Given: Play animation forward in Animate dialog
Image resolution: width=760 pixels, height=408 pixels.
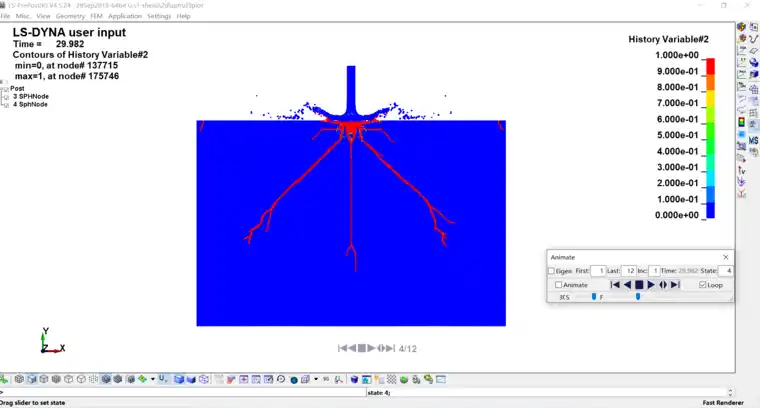Looking at the screenshot, I should point(651,285).
